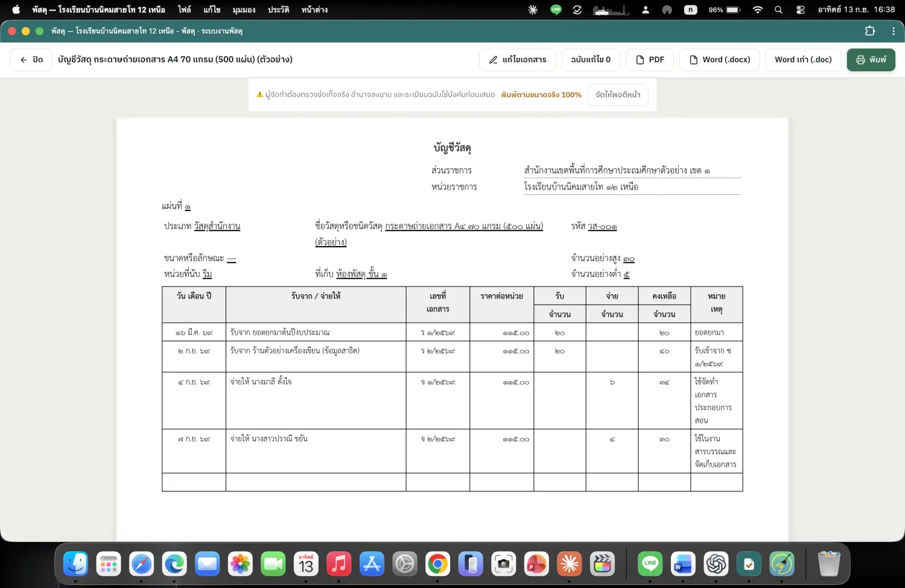Go back with the ปิด arrow button
The height and width of the screenshot is (588, 905).
click(31, 60)
